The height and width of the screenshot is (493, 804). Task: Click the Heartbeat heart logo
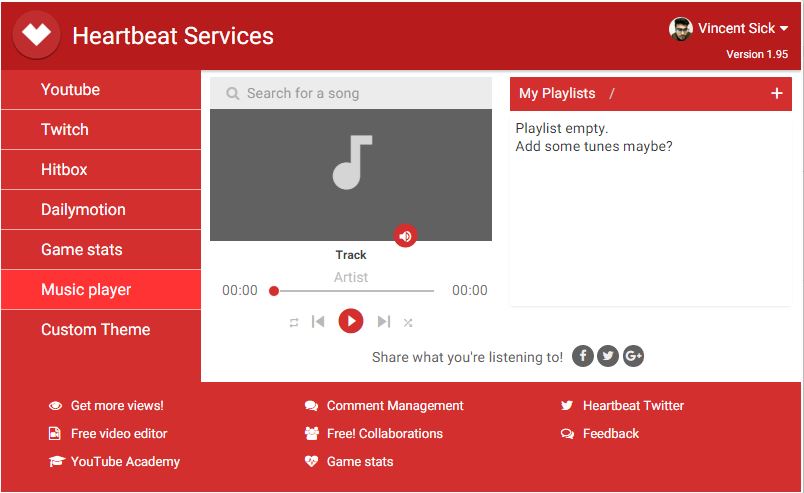36,35
